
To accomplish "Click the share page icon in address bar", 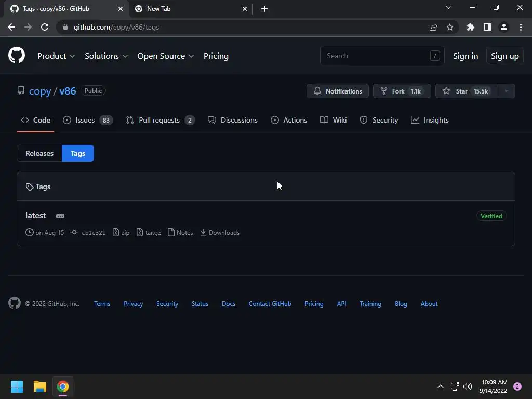I will click(433, 27).
